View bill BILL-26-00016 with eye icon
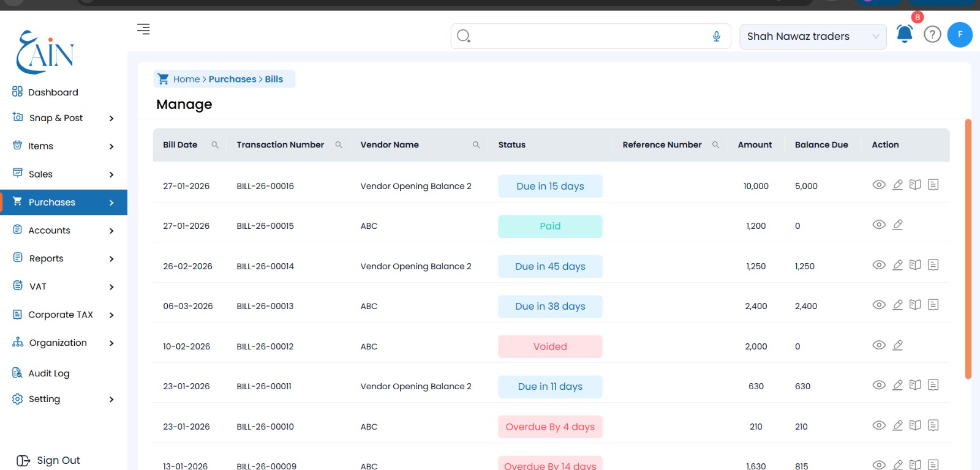Image resolution: width=980 pixels, height=470 pixels. [x=879, y=185]
